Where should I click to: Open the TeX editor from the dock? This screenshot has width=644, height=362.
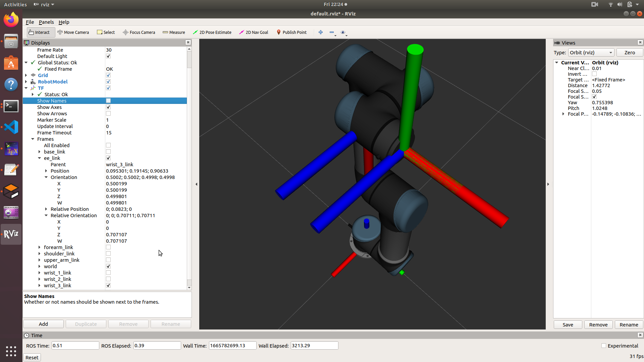click(11, 149)
